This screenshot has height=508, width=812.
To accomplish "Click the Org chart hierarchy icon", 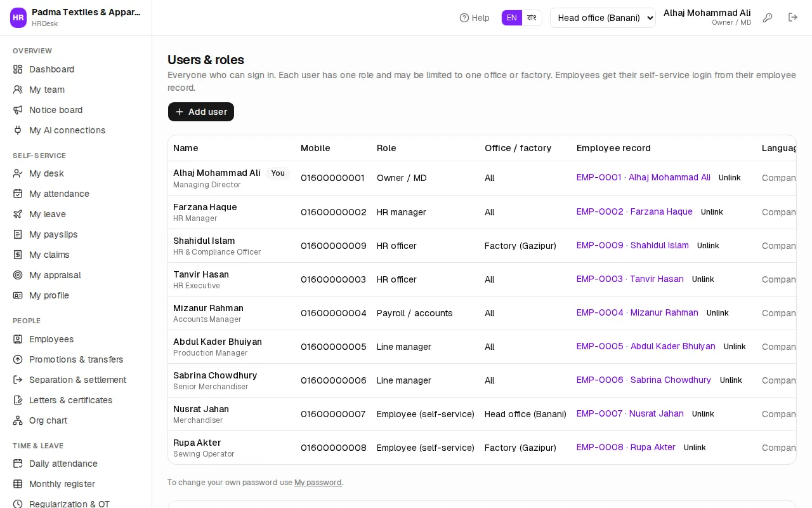I will pyautogui.click(x=18, y=420).
